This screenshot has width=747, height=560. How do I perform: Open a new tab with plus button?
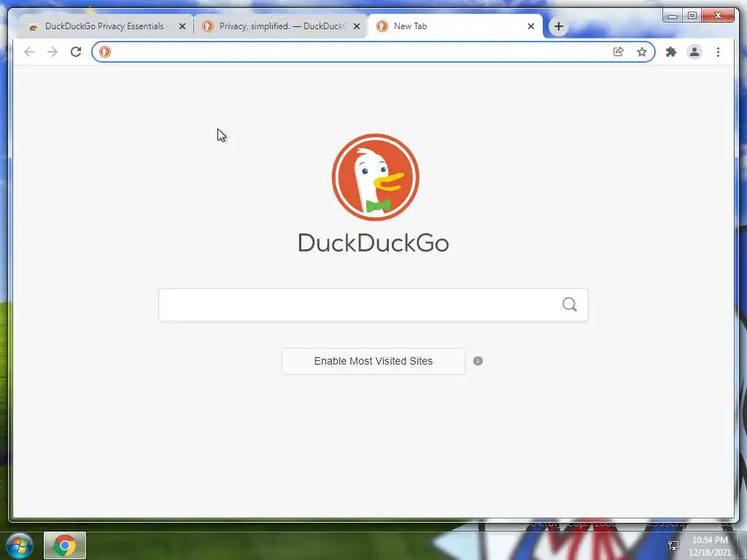[x=559, y=26]
